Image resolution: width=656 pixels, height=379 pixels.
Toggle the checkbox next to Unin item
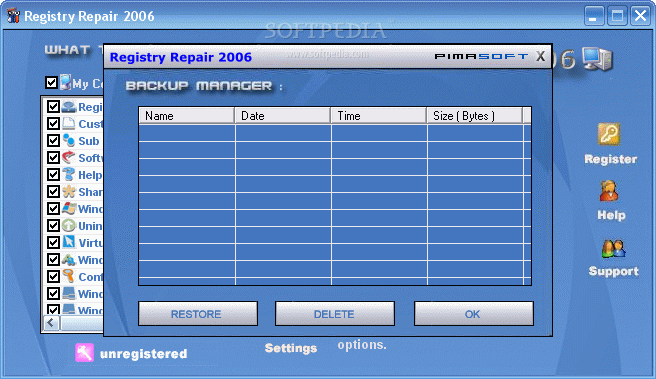coord(53,225)
